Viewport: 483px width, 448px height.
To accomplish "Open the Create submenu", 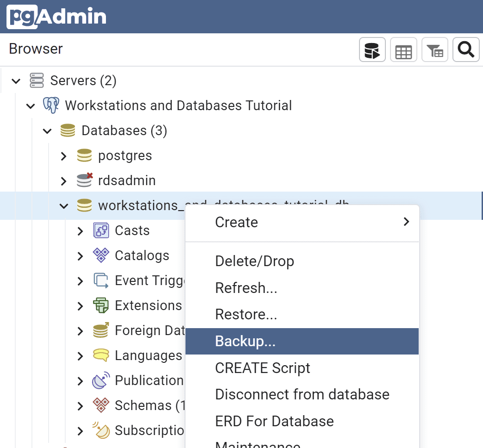I will pyautogui.click(x=302, y=222).
